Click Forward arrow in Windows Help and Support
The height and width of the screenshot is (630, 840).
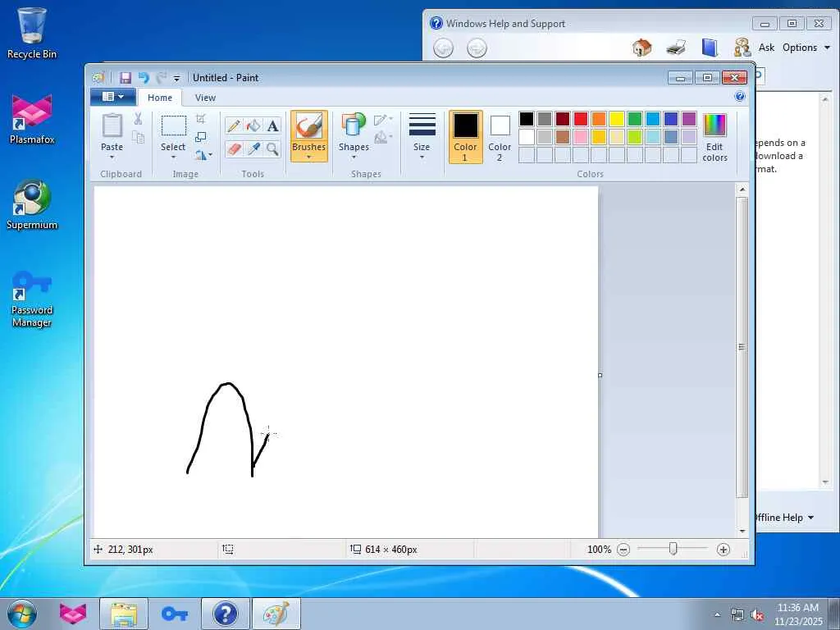point(477,48)
